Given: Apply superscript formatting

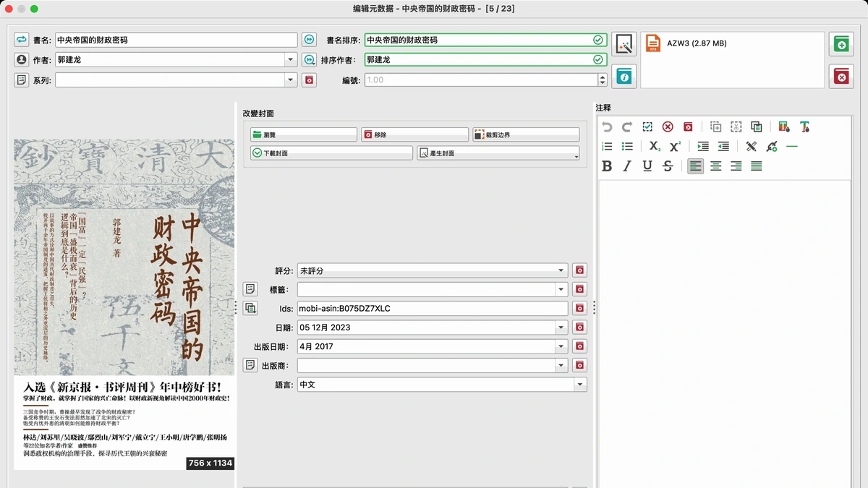Looking at the screenshot, I should (x=675, y=146).
